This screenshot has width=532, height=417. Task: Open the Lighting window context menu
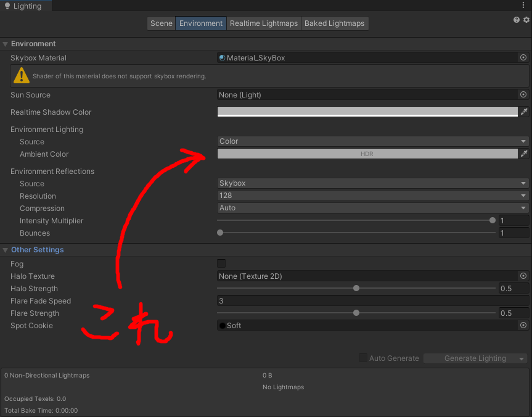tap(523, 5)
